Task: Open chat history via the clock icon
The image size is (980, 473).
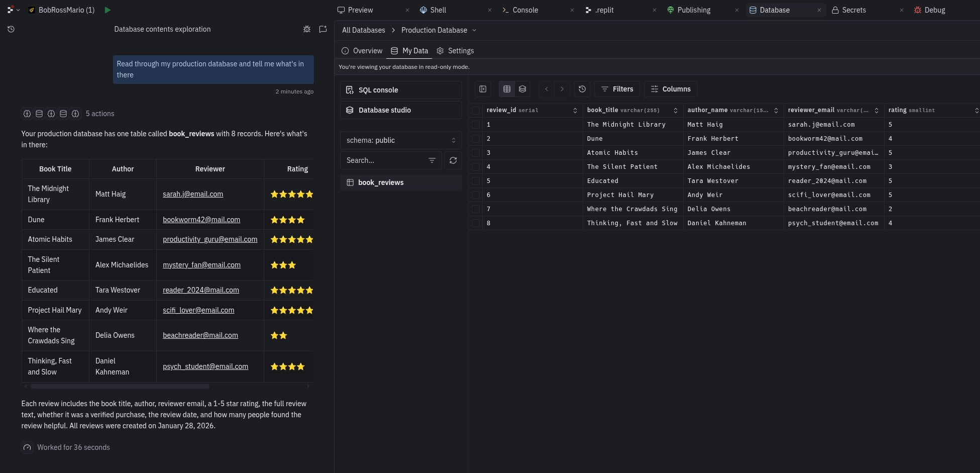Action: click(11, 29)
